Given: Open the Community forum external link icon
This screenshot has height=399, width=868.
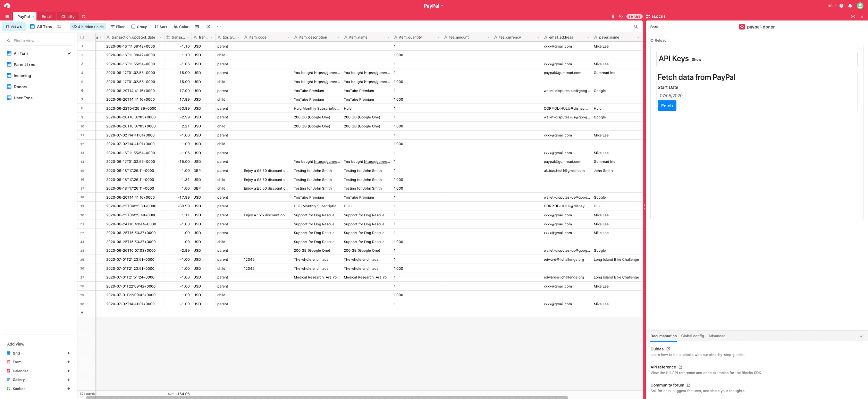Looking at the screenshot, I should [x=689, y=385].
